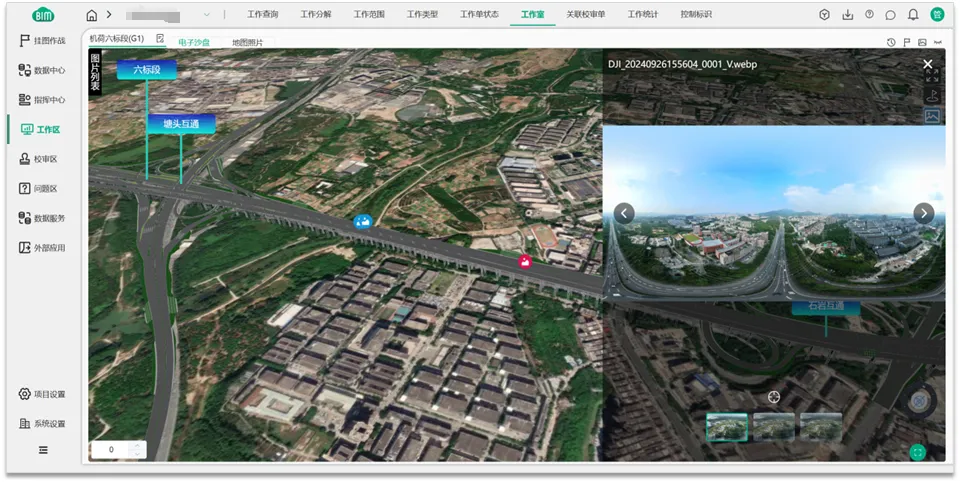Open 问题区 in sidebar

39,189
